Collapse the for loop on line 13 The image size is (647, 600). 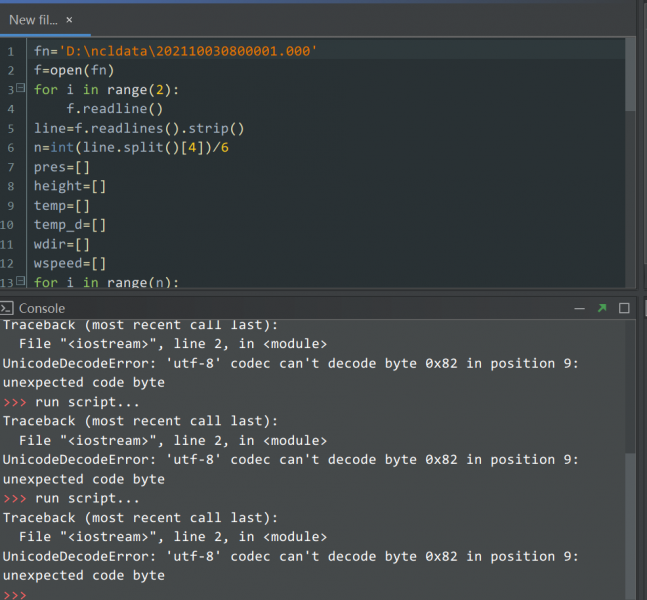[21, 282]
